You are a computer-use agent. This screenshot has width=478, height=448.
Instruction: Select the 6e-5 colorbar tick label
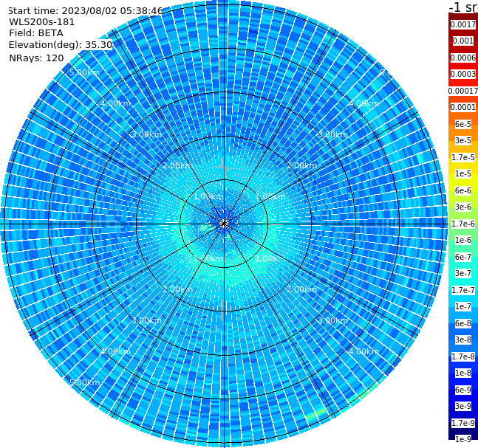(x=463, y=124)
